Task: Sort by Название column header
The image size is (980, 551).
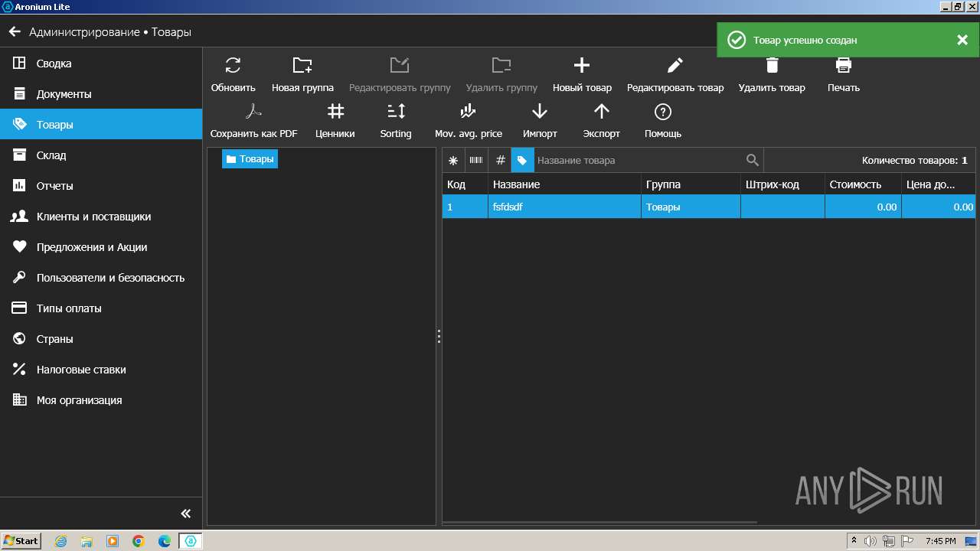Action: click(x=565, y=184)
